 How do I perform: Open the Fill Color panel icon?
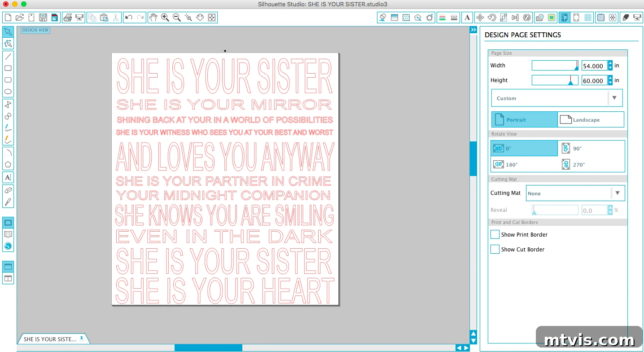382,18
